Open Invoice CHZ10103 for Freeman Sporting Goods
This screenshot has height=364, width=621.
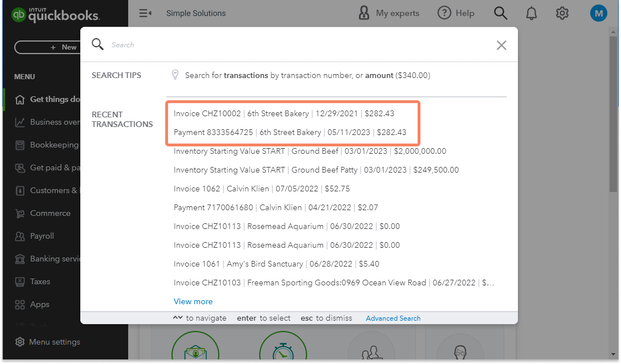click(x=333, y=283)
